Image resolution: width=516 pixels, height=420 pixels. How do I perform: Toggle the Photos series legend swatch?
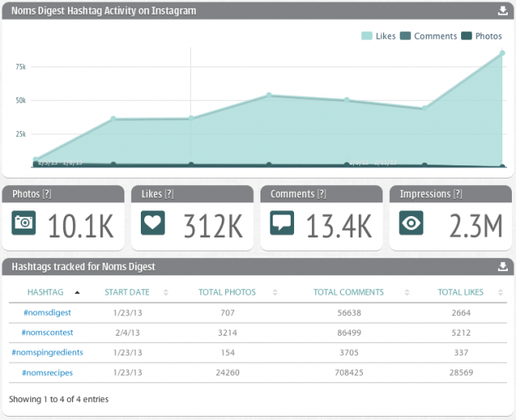tap(466, 36)
